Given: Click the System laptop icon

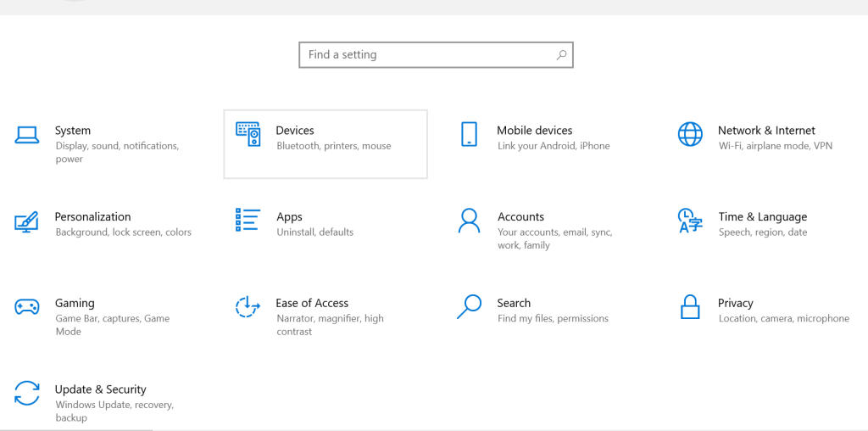Looking at the screenshot, I should click(x=27, y=134).
